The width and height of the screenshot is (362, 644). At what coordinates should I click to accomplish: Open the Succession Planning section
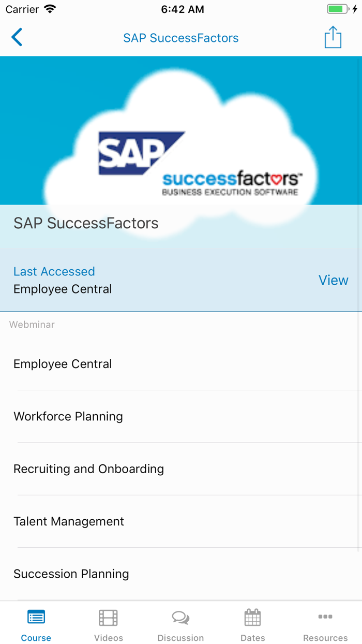(71, 574)
